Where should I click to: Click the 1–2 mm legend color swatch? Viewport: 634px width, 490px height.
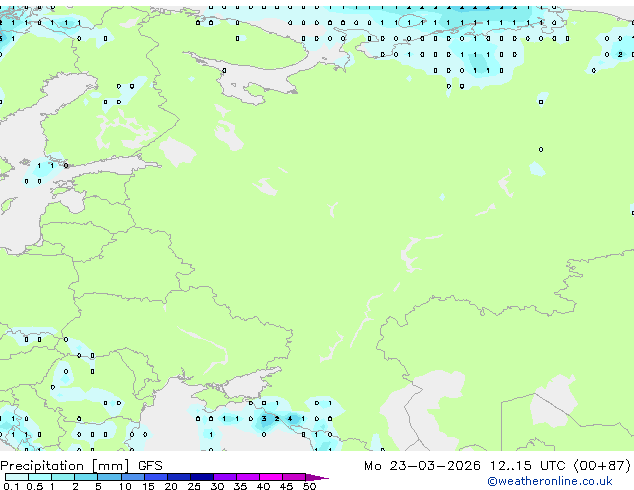[x=63, y=477]
